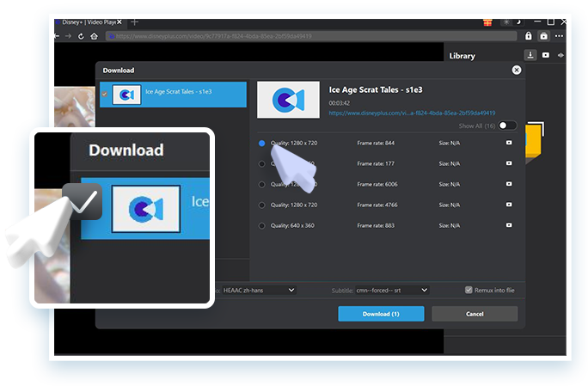
Task: Click the video icon in frame rate 844 row
Action: coord(509,143)
